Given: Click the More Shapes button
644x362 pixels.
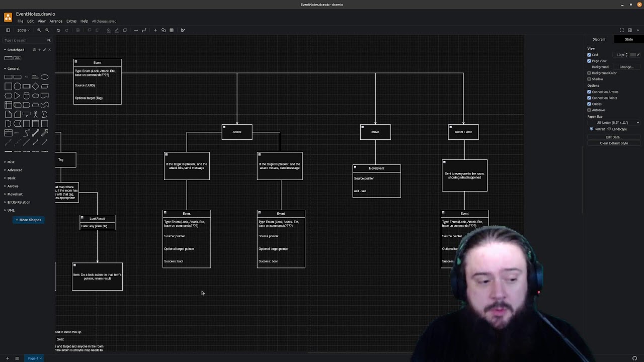Looking at the screenshot, I should (x=28, y=220).
